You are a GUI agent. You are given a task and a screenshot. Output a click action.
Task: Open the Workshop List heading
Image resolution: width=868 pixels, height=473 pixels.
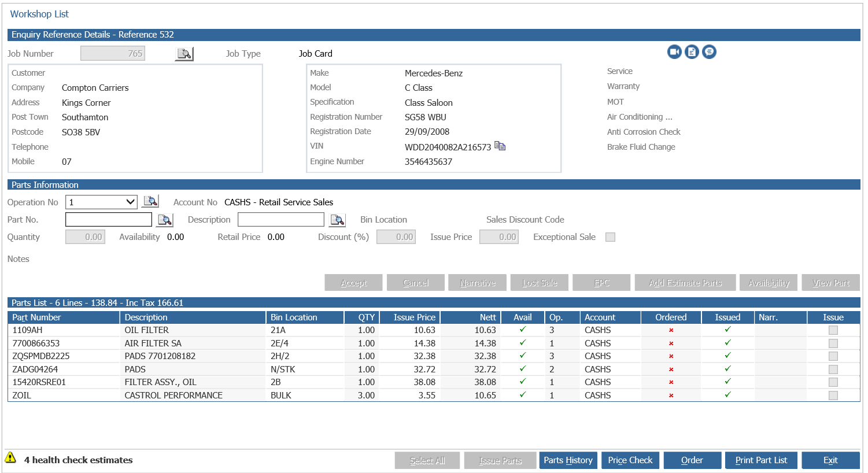tap(39, 14)
